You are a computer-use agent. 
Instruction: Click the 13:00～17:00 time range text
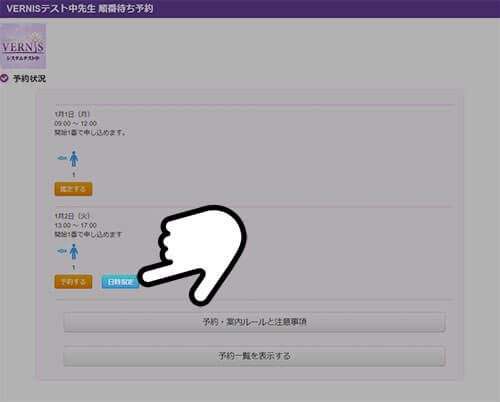[x=75, y=225]
